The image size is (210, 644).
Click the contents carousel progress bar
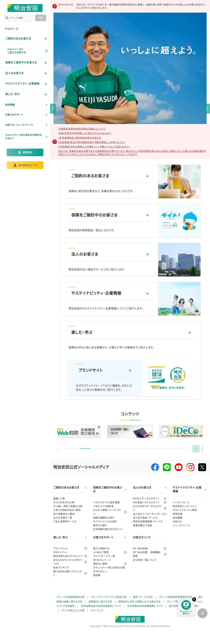pyautogui.click(x=125, y=449)
